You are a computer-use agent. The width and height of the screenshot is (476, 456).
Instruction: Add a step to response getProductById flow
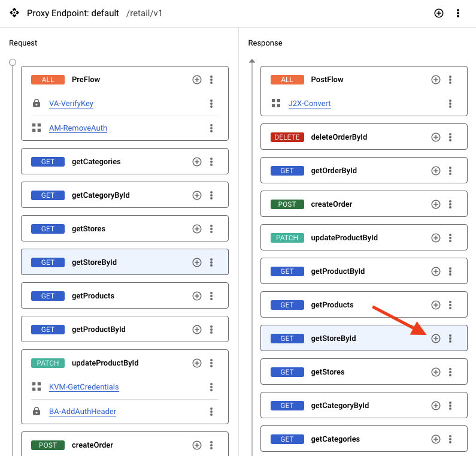pos(436,271)
